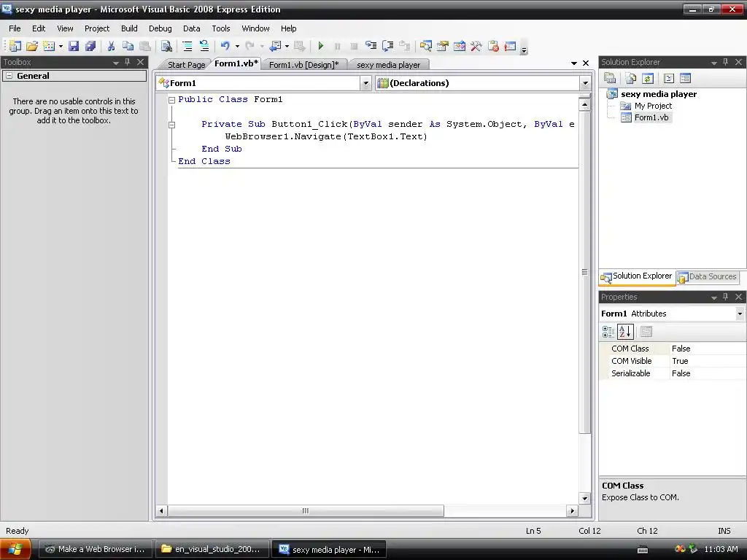The height and width of the screenshot is (560, 747).
Task: Click View Designer icon in Solution Explorer
Action: pyautogui.click(x=685, y=78)
